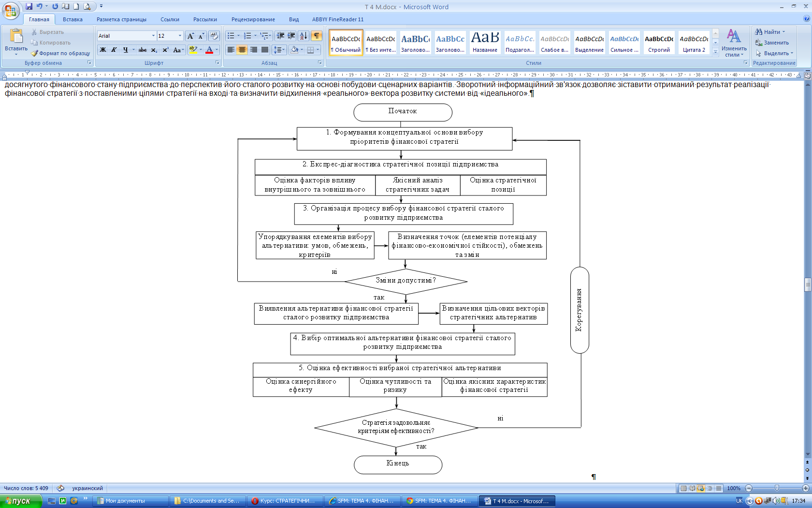Open the Change Case (Аа) menu

(178, 50)
